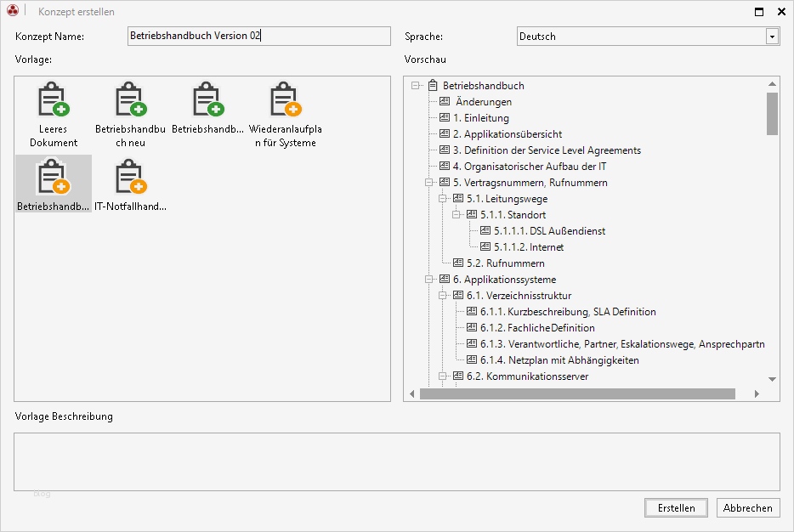Collapse 5. Vertragsnummern, Rufnummern node
Viewport: 794px width, 532px height.
click(x=429, y=182)
